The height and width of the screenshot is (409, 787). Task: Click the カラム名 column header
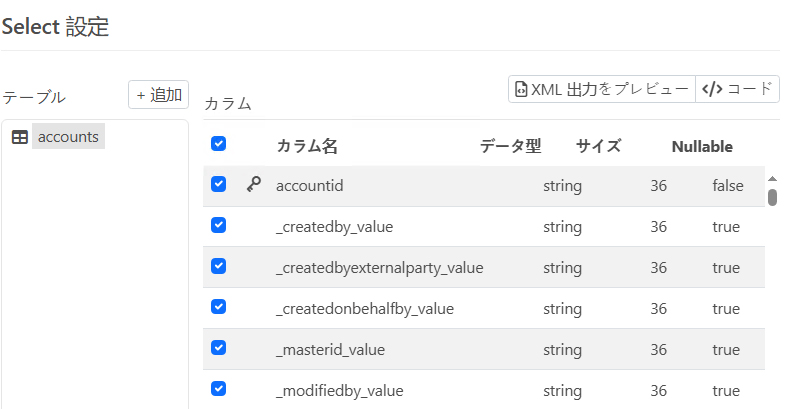[x=306, y=146]
